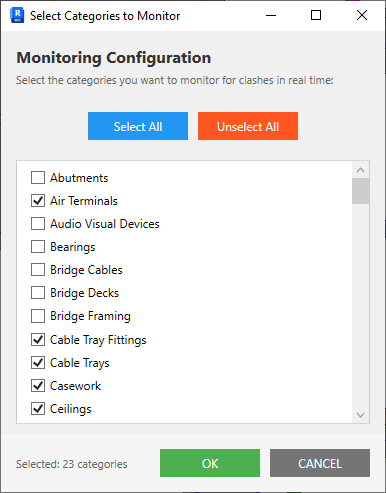Uncheck the Ceilings category
386x493 pixels.
(x=38, y=409)
